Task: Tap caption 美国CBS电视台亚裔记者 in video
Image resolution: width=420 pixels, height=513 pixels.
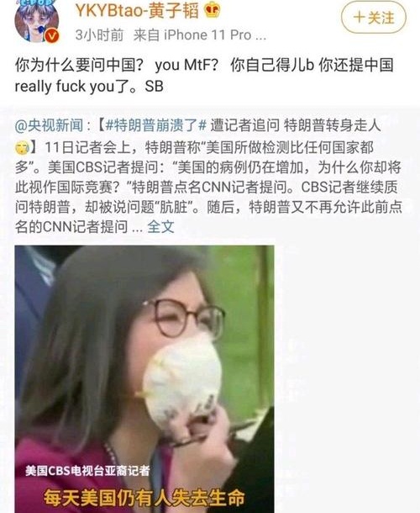Action: point(87,471)
